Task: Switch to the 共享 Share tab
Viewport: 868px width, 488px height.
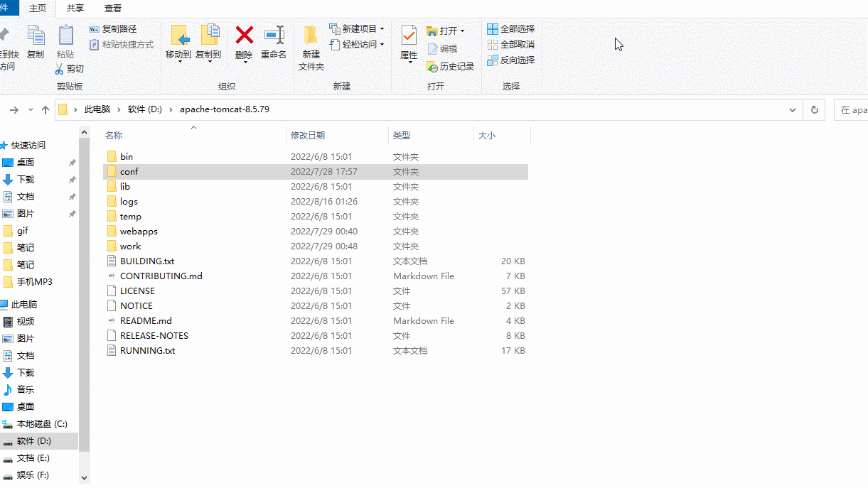Action: click(x=75, y=8)
